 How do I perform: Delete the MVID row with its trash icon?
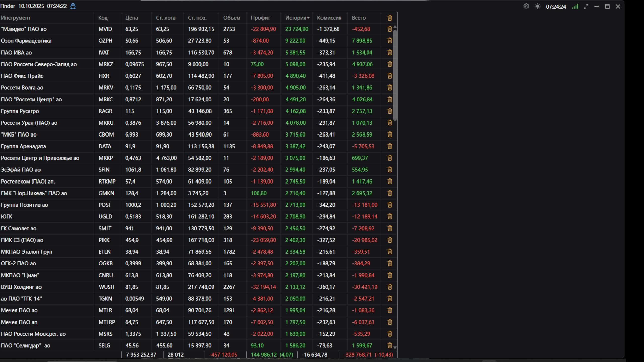point(390,29)
